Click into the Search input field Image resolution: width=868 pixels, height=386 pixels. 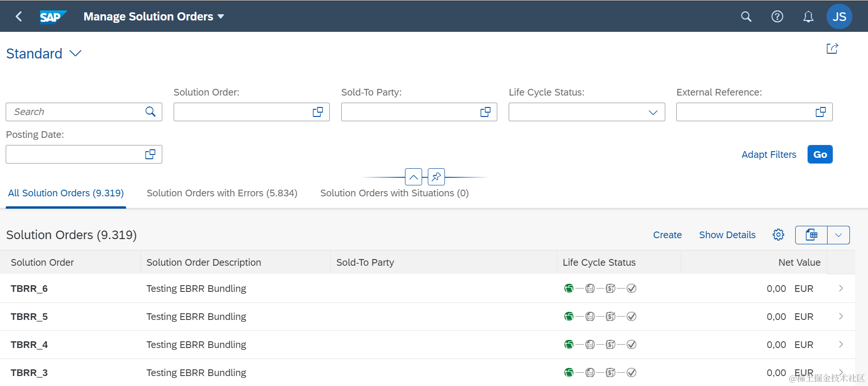pyautogui.click(x=76, y=112)
